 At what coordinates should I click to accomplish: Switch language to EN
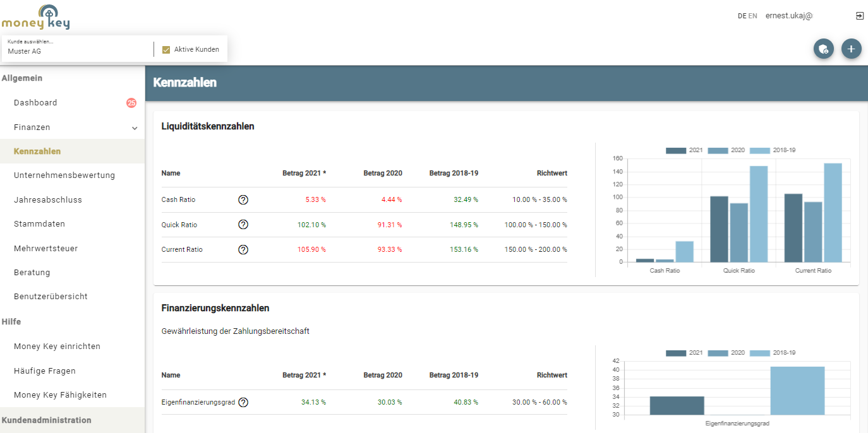point(752,16)
